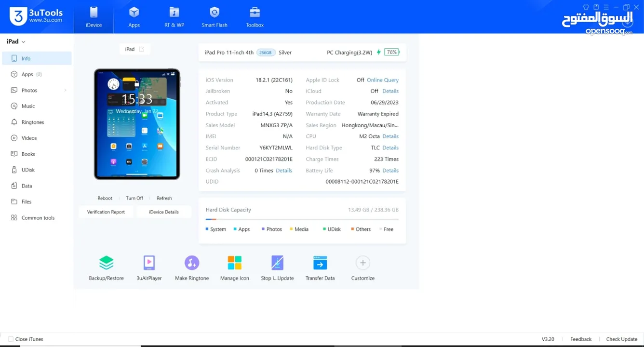The height and width of the screenshot is (347, 644).
Task: Click serial number Y6KYT2MLWL
Action: pyautogui.click(x=276, y=148)
